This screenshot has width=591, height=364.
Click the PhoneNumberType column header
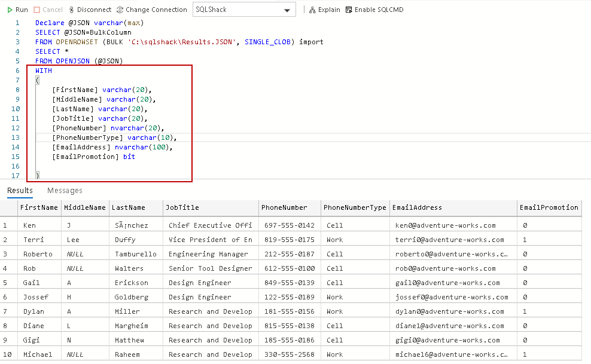coord(355,208)
